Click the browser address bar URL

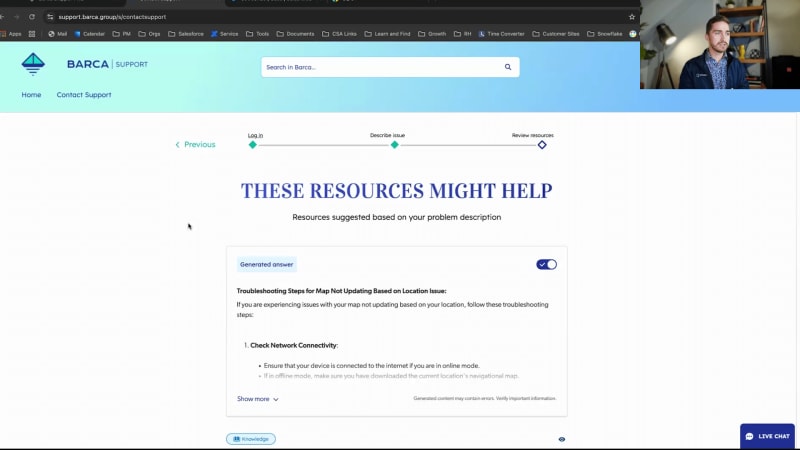pyautogui.click(x=112, y=17)
